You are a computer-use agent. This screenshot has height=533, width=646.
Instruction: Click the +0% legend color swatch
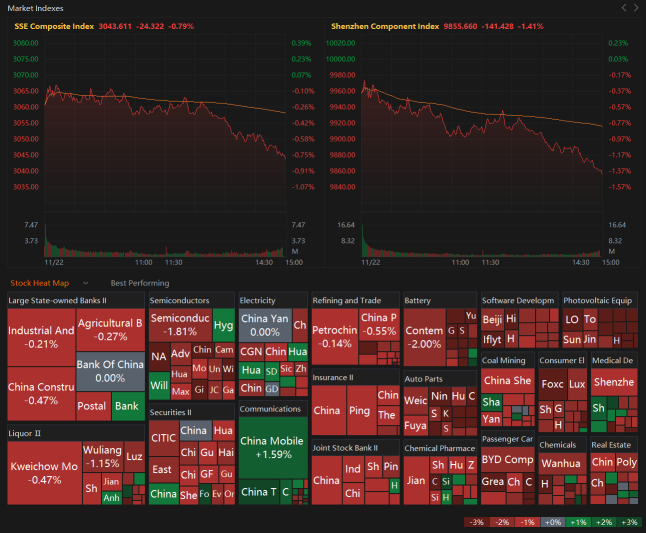[x=553, y=522]
